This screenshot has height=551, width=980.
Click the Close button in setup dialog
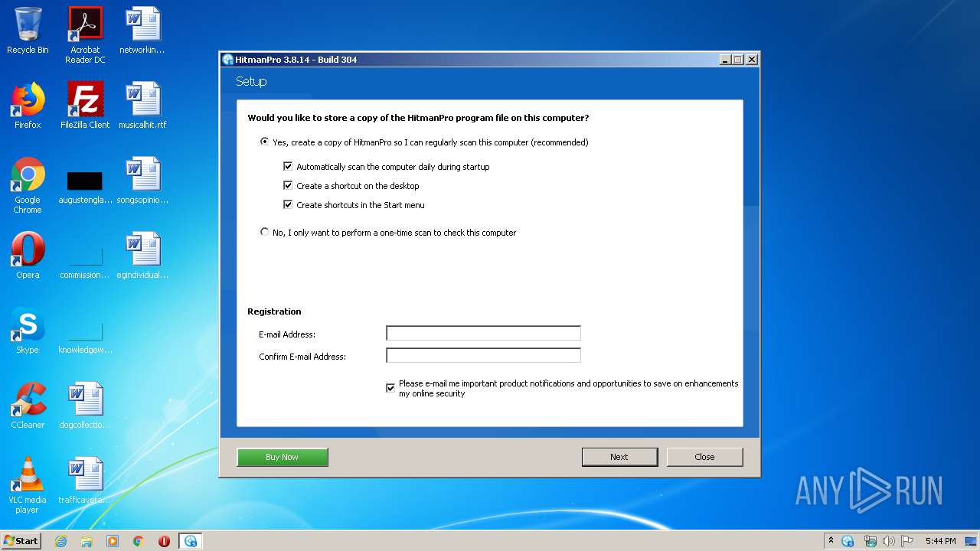704,457
